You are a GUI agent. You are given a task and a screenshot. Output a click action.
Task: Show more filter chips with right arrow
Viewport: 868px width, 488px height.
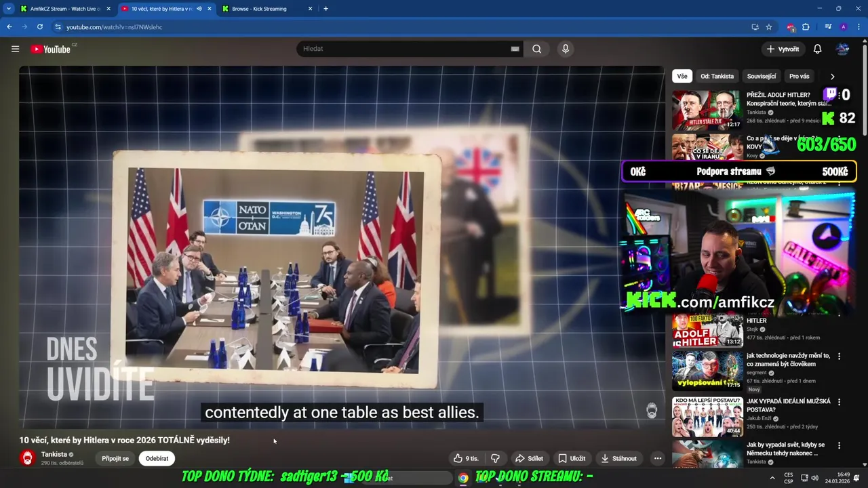pyautogui.click(x=832, y=77)
